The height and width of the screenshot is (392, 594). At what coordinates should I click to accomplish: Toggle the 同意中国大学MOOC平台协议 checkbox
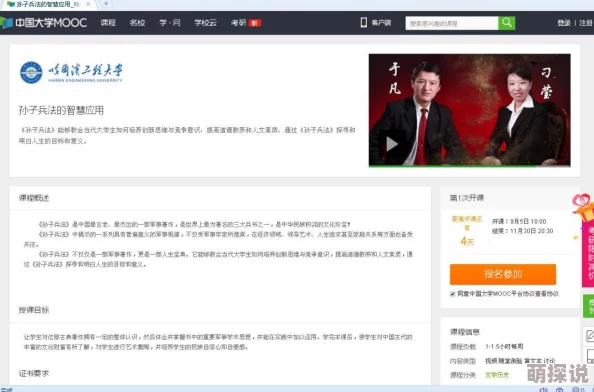452,294
